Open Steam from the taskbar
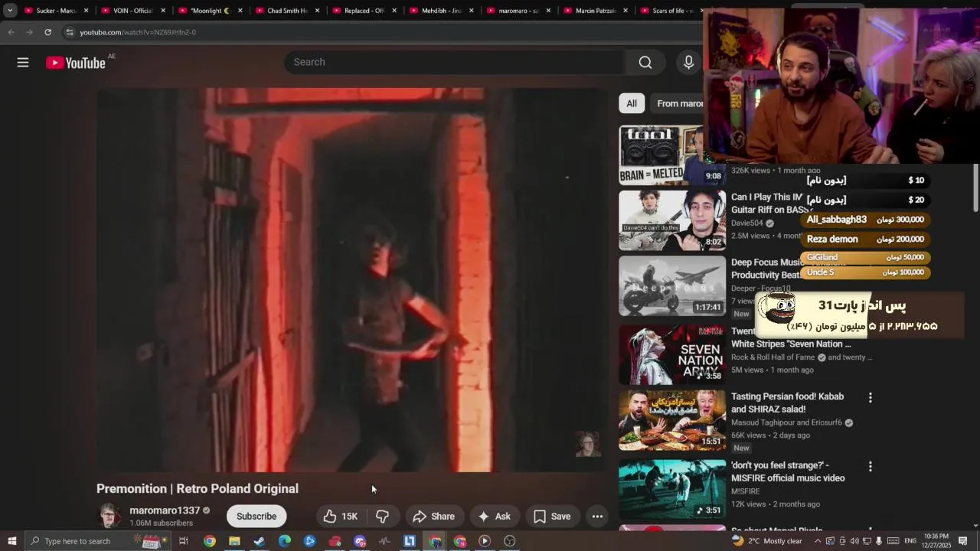Image resolution: width=980 pixels, height=551 pixels. (260, 541)
